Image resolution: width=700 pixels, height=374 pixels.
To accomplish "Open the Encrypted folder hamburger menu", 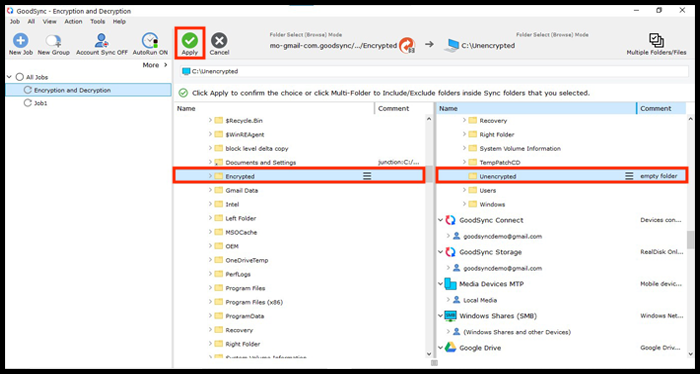I will click(367, 176).
